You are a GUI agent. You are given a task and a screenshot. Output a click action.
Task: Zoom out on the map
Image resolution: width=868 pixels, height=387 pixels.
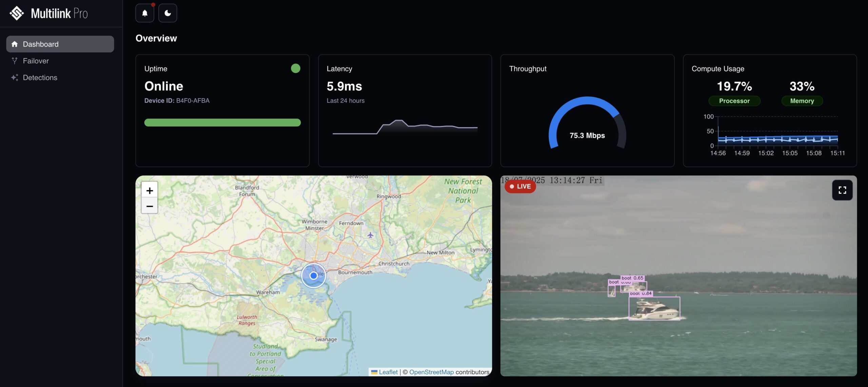150,206
